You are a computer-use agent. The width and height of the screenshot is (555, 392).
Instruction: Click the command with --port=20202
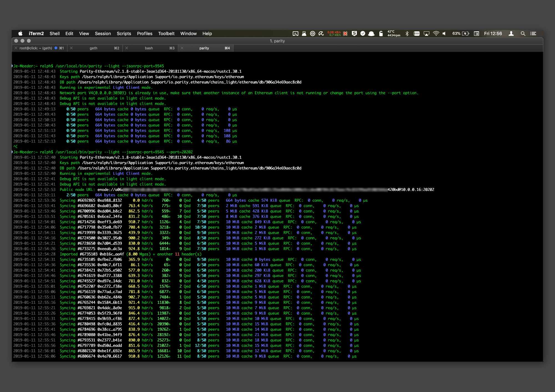pyautogui.click(x=103, y=152)
